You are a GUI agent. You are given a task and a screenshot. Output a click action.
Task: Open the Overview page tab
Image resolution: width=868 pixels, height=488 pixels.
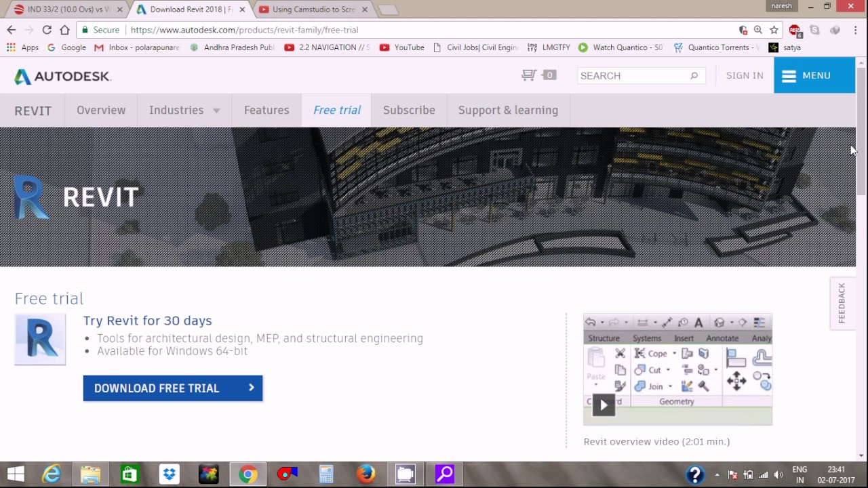pyautogui.click(x=101, y=110)
